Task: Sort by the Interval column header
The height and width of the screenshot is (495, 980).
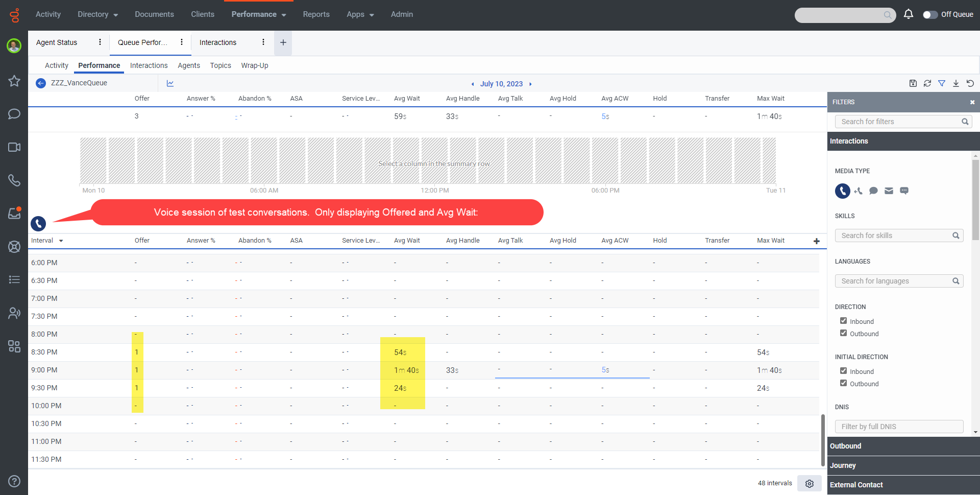Action: 42,241
